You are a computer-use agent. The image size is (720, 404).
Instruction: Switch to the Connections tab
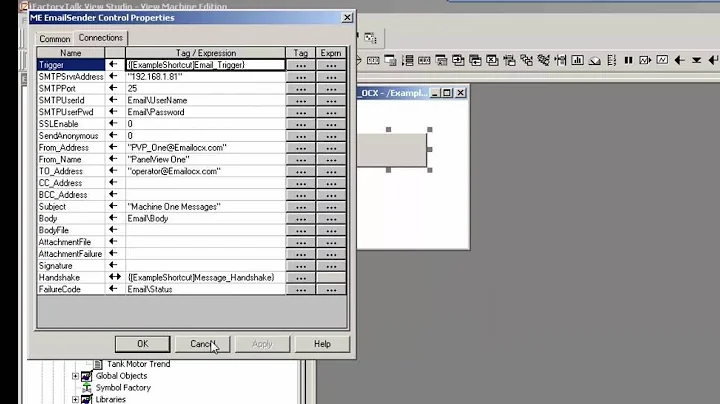[101, 38]
